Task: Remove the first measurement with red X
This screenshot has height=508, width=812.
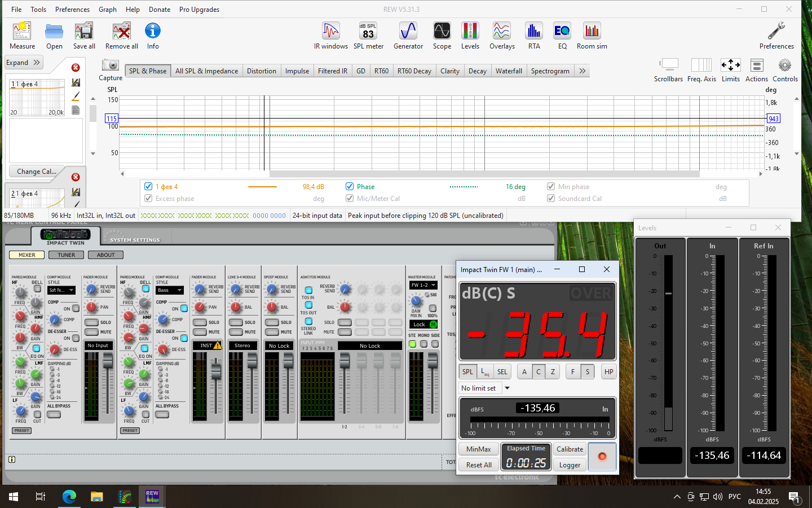Action: tap(76, 68)
